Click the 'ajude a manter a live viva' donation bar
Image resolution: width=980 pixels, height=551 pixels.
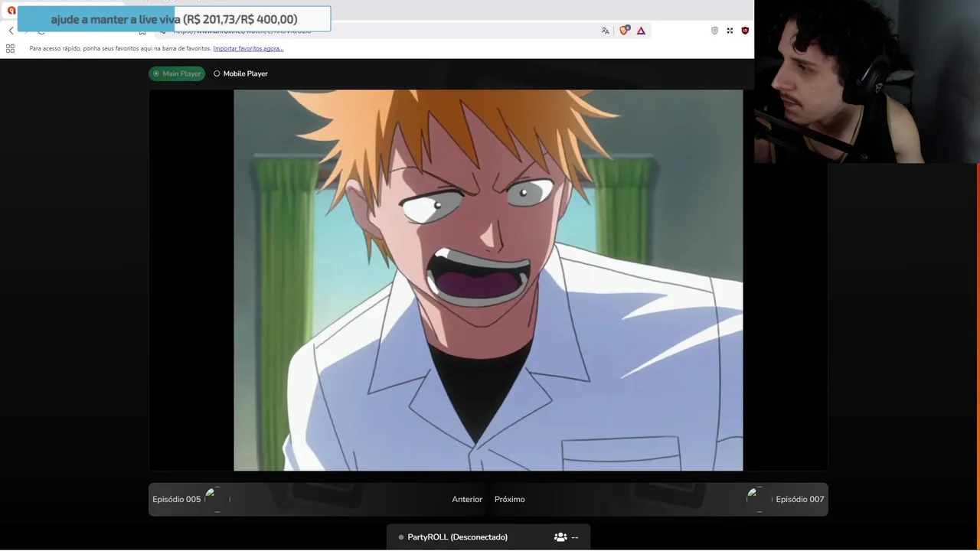[x=174, y=19]
